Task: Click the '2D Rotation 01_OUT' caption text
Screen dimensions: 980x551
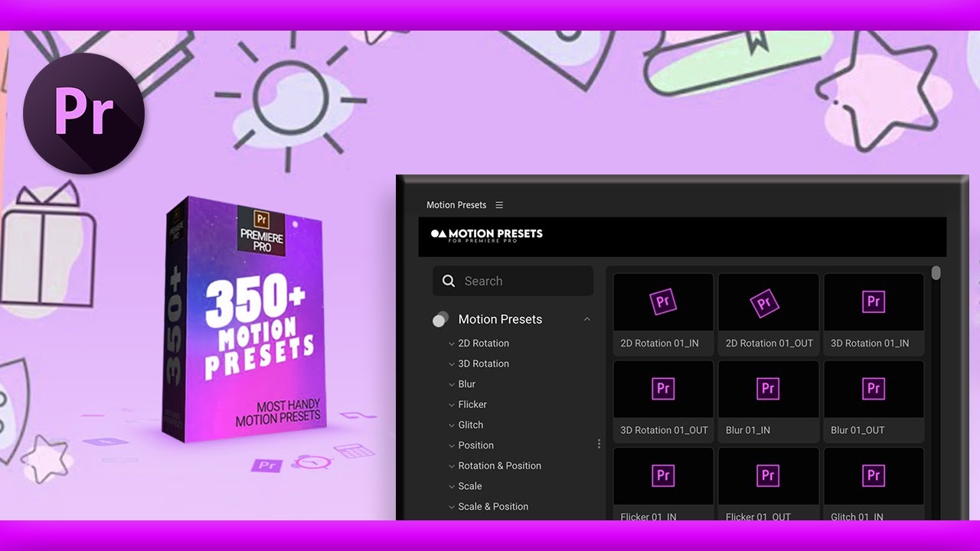Action: click(769, 343)
